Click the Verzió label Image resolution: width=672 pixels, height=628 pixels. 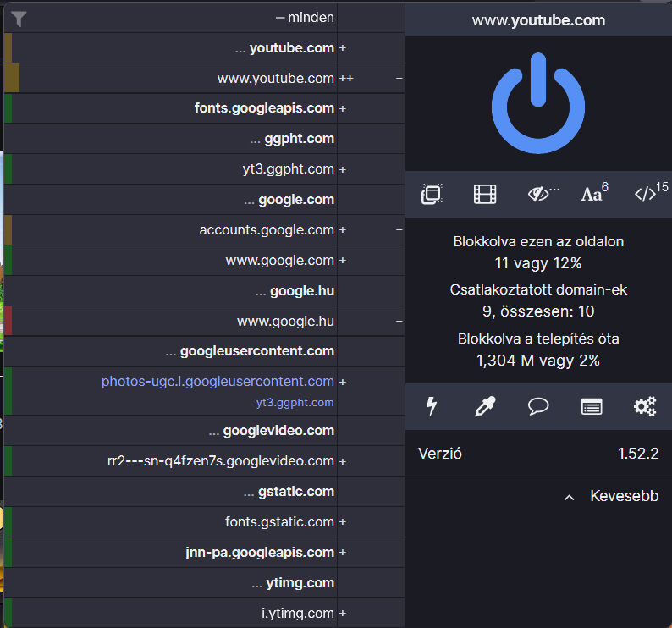(440, 454)
